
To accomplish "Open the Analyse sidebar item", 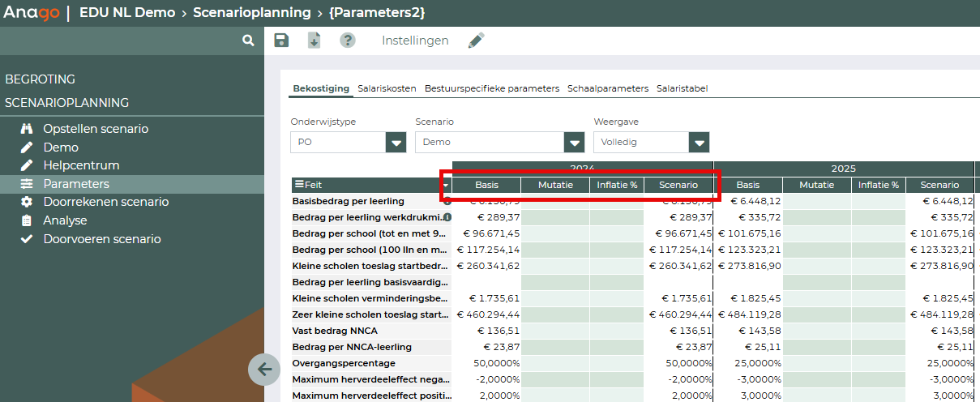I will coord(65,220).
